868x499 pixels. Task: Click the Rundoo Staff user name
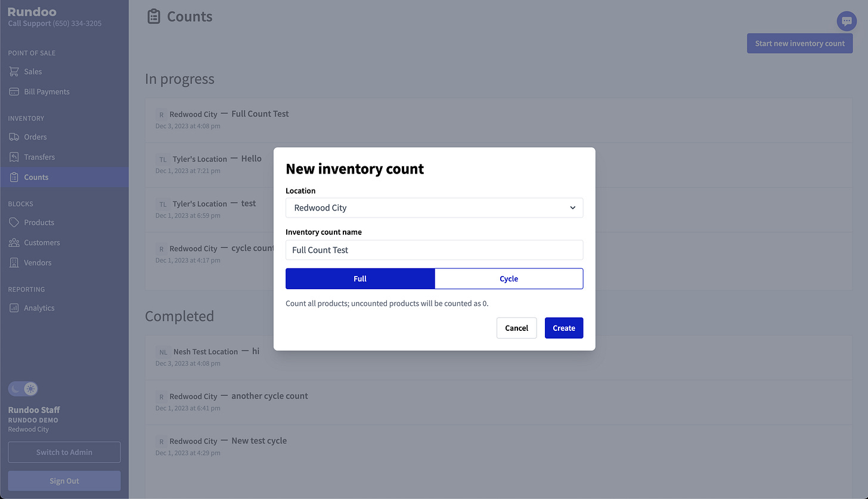(34, 410)
